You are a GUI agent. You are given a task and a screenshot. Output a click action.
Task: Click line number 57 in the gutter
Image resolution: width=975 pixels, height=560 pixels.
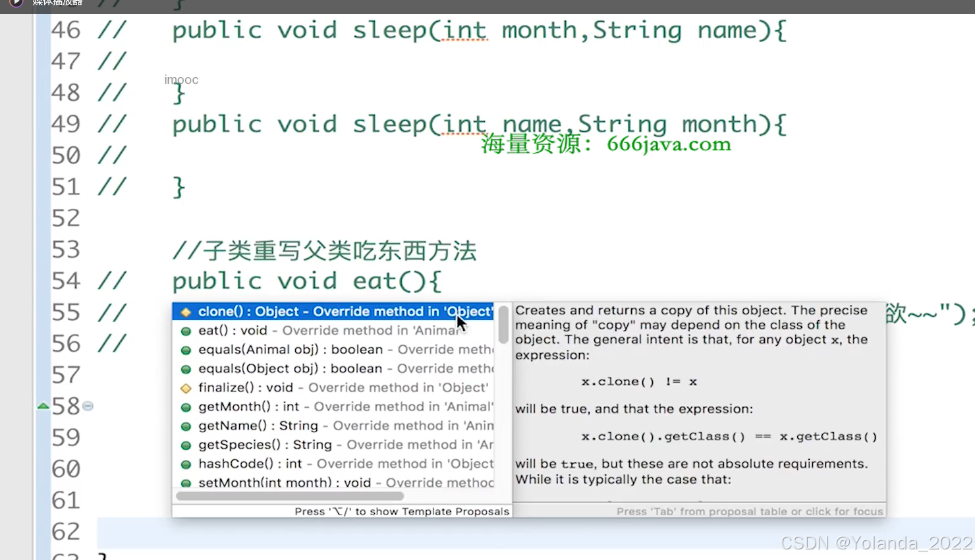[x=66, y=376]
